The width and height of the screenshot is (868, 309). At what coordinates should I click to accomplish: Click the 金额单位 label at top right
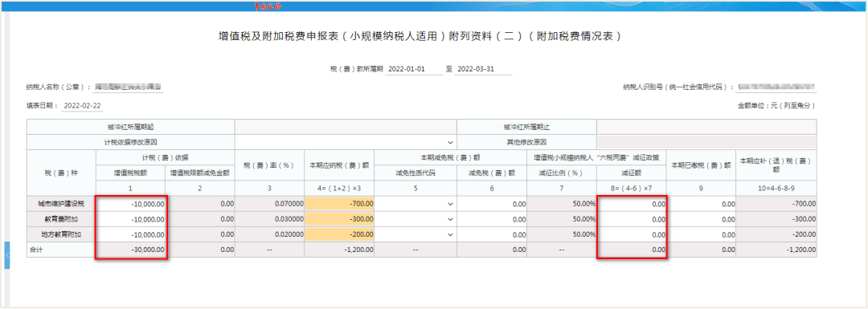coord(776,105)
